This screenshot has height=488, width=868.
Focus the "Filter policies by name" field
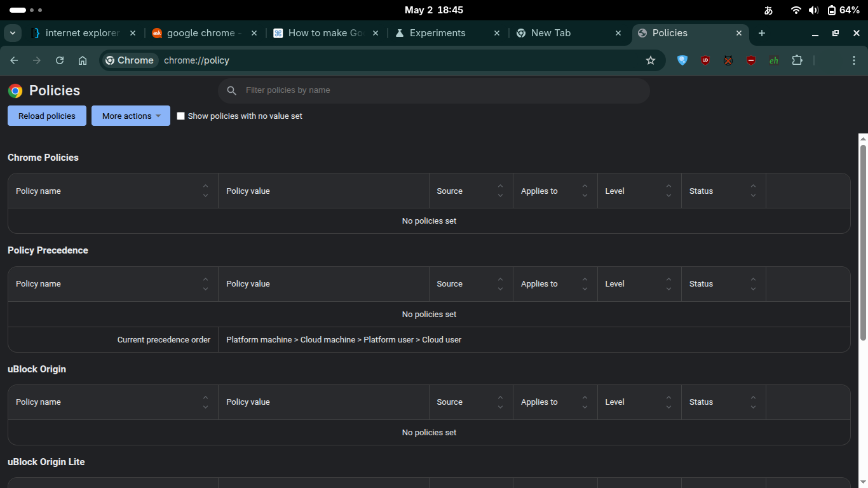click(434, 90)
